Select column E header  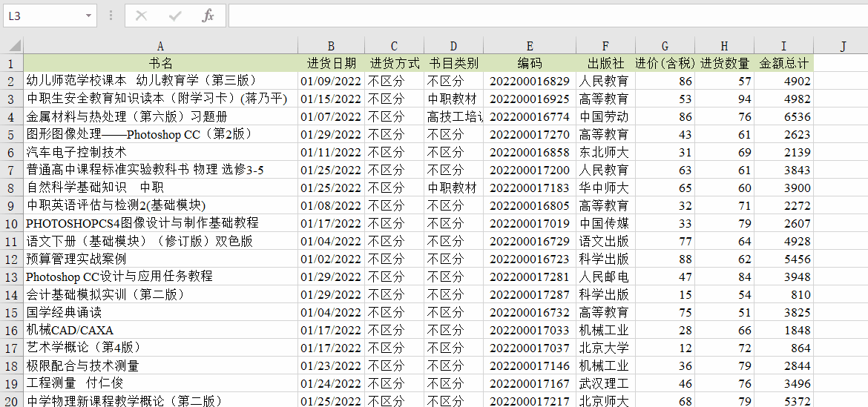point(530,46)
